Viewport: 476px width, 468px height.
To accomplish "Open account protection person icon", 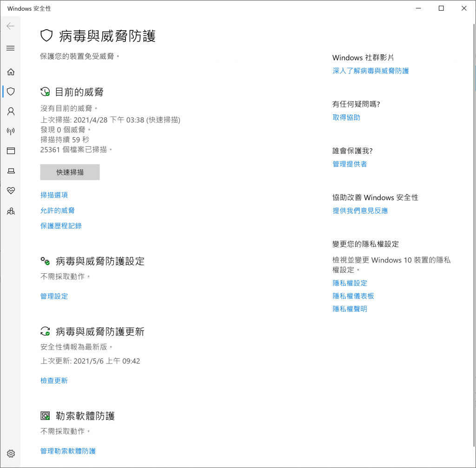I will (x=11, y=112).
